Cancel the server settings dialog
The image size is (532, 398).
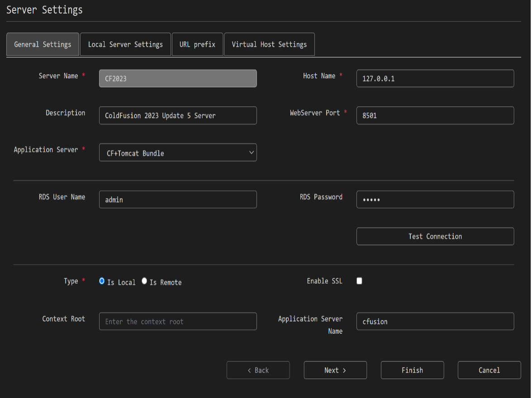point(489,370)
